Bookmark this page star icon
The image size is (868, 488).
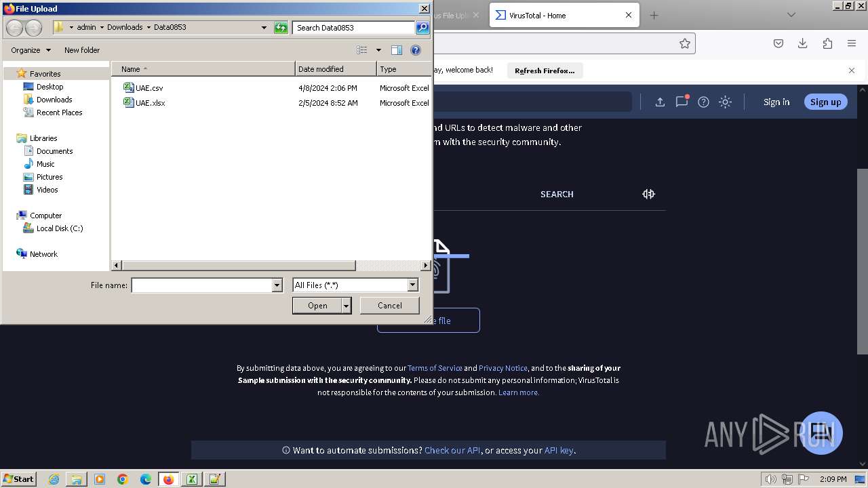pos(685,43)
